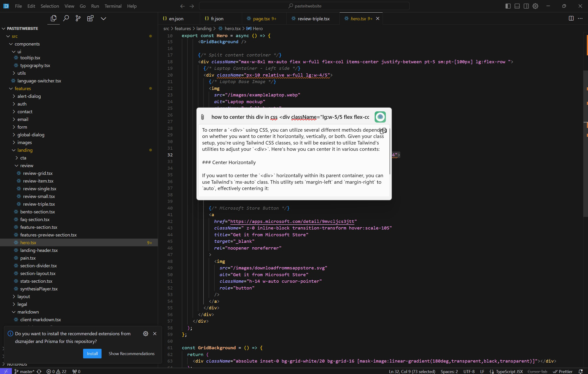Synchronize changes icon in status bar
This screenshot has height=374, width=588.
point(39,371)
